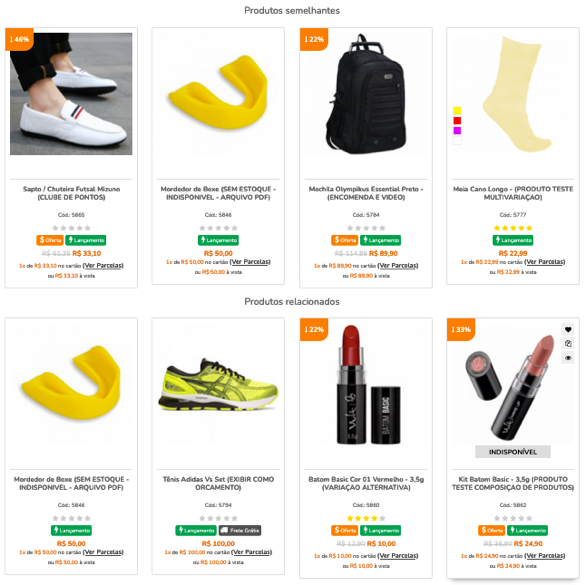Click Lançamento tag on Meia Cano Longo

coord(513,240)
